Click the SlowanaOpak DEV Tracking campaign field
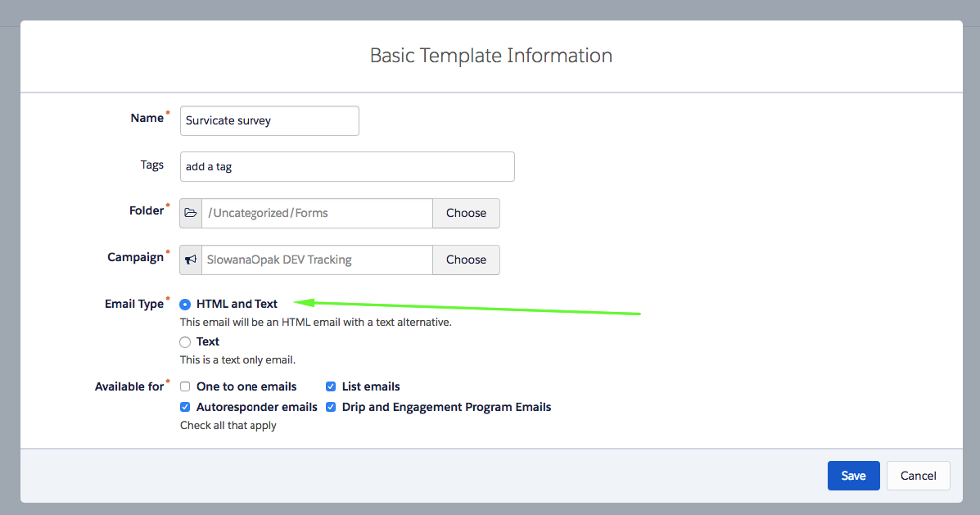 tap(317, 260)
